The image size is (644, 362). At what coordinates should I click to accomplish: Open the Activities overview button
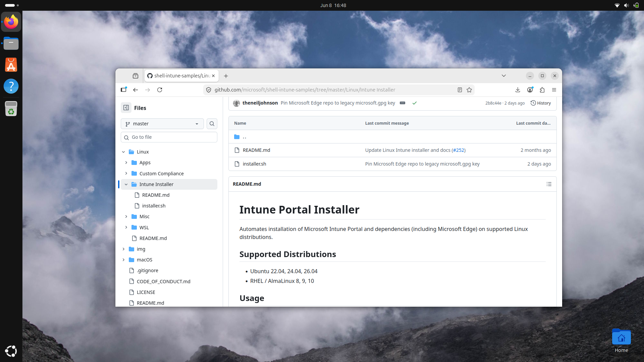pyautogui.click(x=12, y=5)
